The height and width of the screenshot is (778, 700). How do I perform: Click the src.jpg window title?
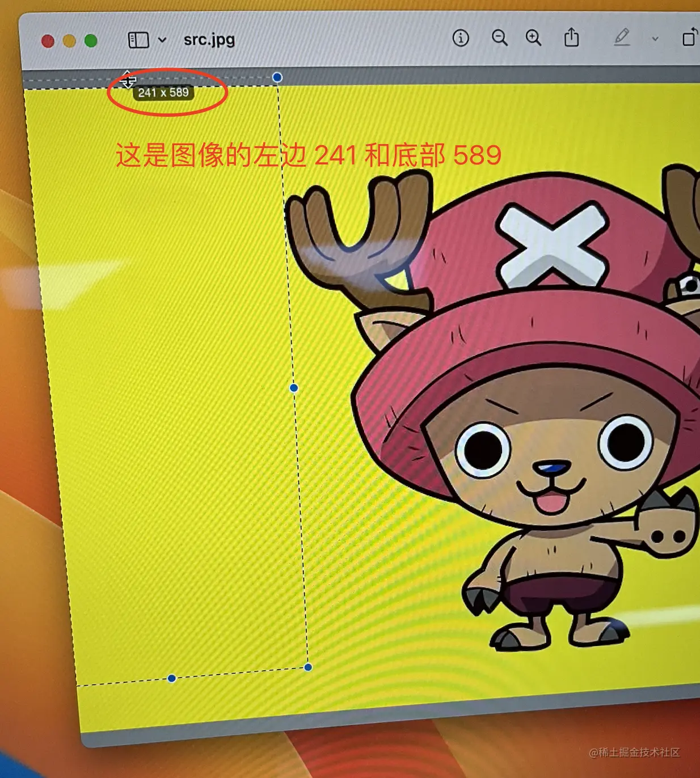(x=209, y=40)
